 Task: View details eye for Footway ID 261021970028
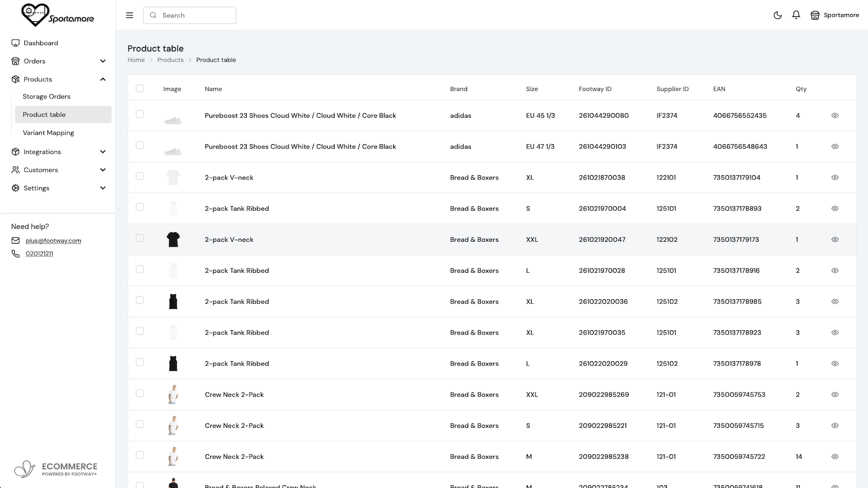pos(835,271)
